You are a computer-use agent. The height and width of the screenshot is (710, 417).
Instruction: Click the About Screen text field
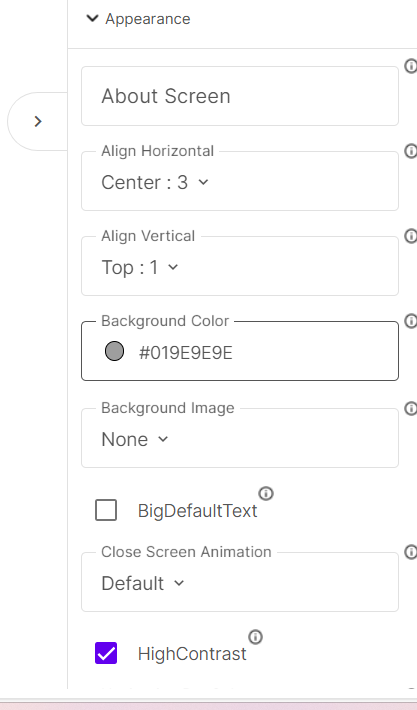click(x=240, y=96)
